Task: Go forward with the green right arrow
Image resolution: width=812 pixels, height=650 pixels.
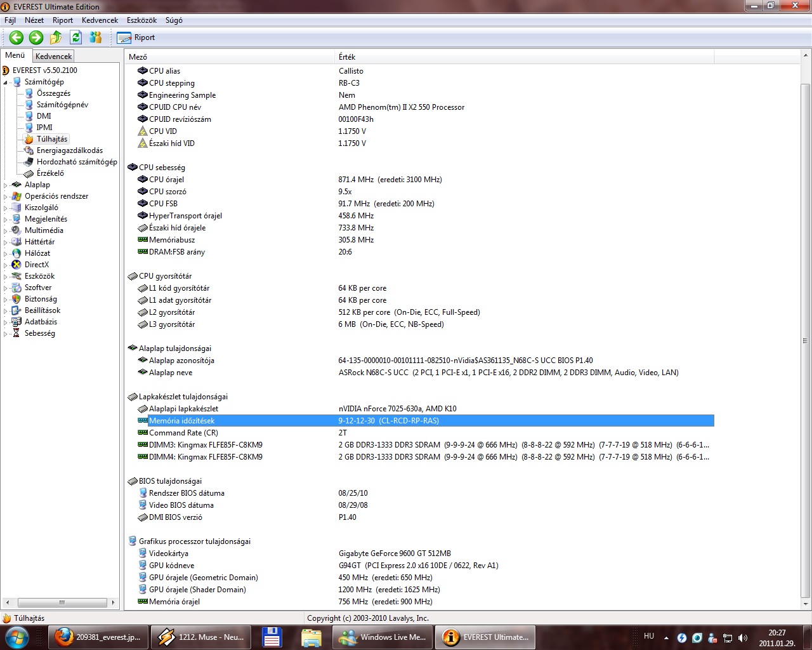Action: pos(36,37)
